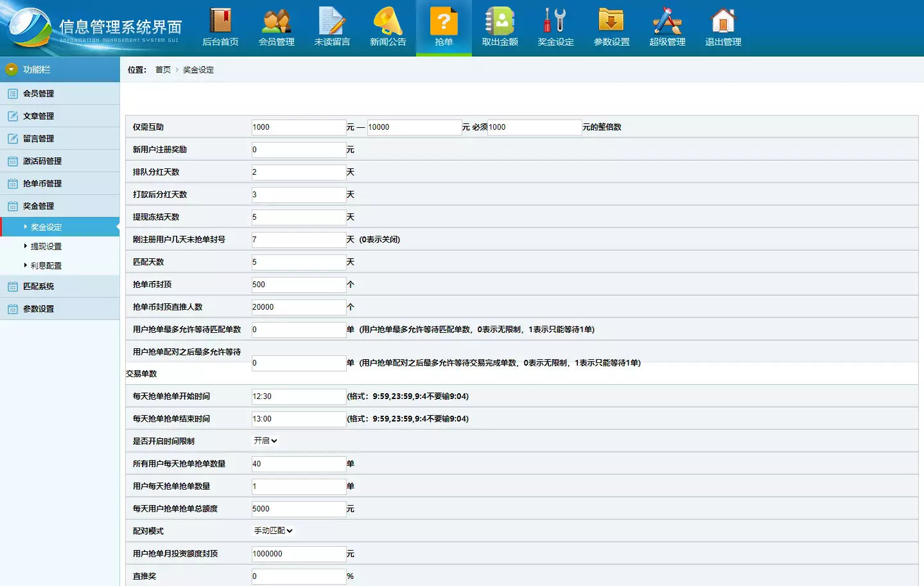Screen dimensions: 924x586
Task: Select 利息配置 submenu item
Action: click(x=46, y=266)
